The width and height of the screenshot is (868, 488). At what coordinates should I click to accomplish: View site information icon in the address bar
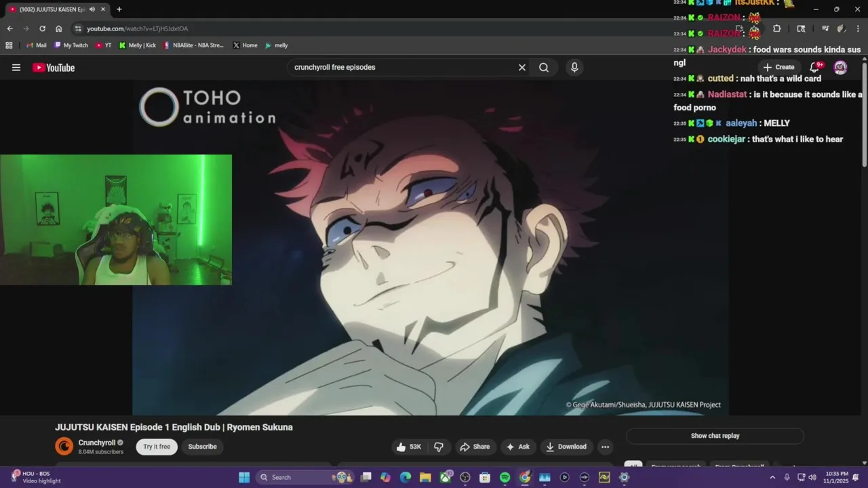pos(78,28)
